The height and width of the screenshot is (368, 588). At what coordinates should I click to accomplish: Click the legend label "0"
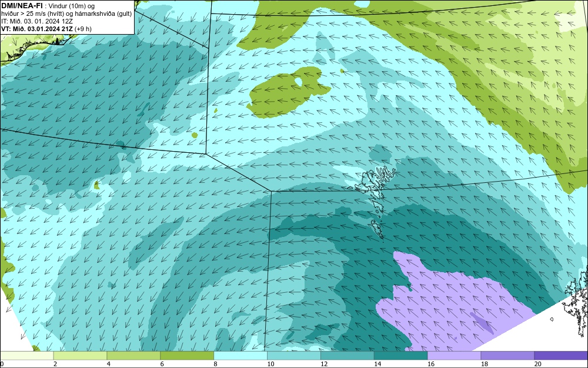2,364
